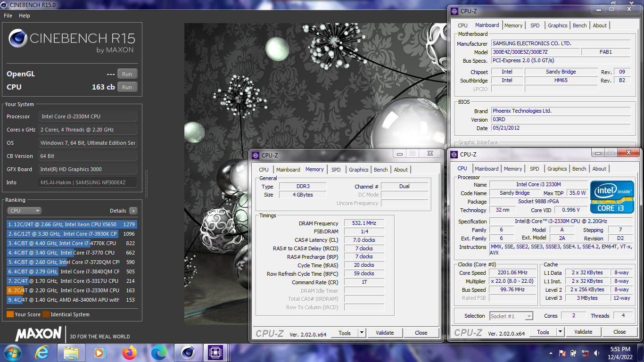Image resolution: width=644 pixels, height=362 pixels.
Task: Open the File menu in Cinebench
Action: (x=8, y=16)
